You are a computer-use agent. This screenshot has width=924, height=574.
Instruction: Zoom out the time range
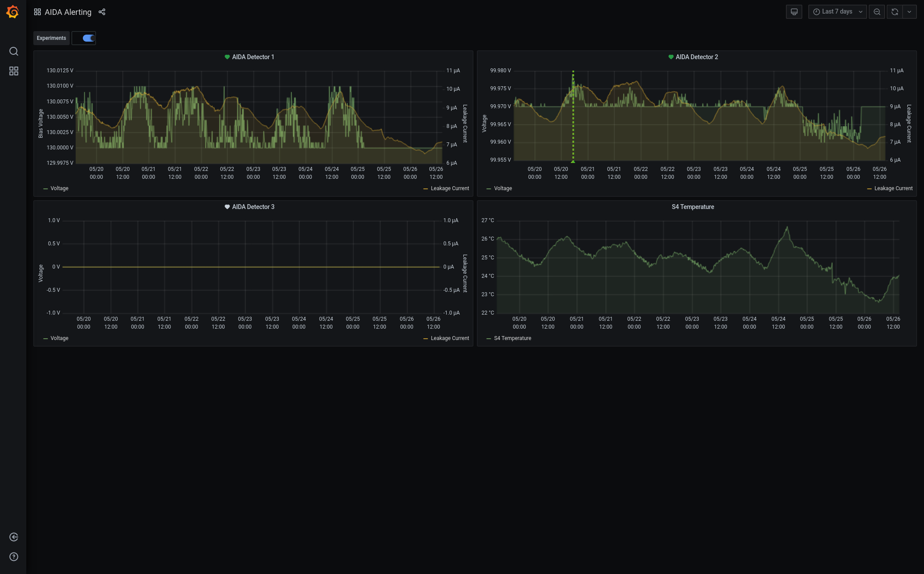point(877,12)
